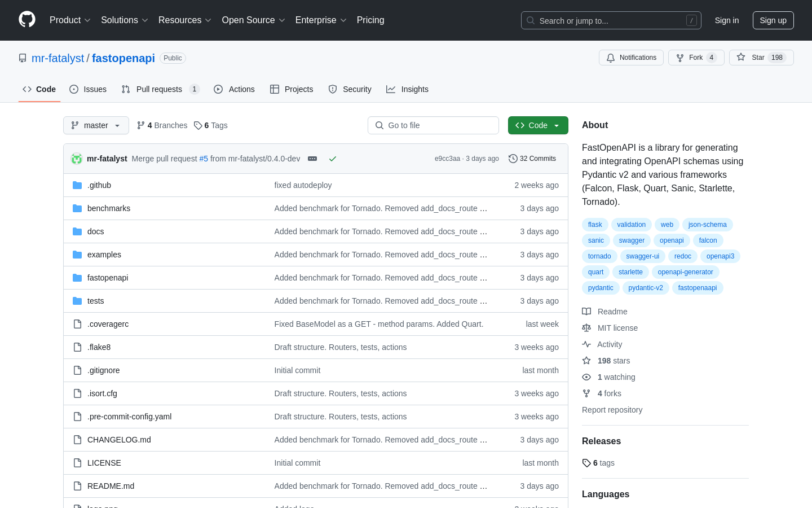The height and width of the screenshot is (508, 812).
Task: Click the repository book icon beside mr-fatalyst
Action: coord(23,58)
